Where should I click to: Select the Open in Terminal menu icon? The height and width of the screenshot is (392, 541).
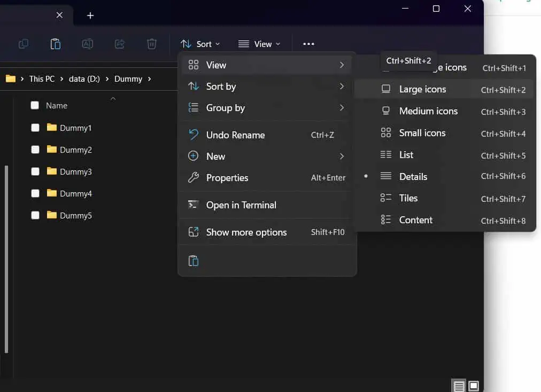193,205
